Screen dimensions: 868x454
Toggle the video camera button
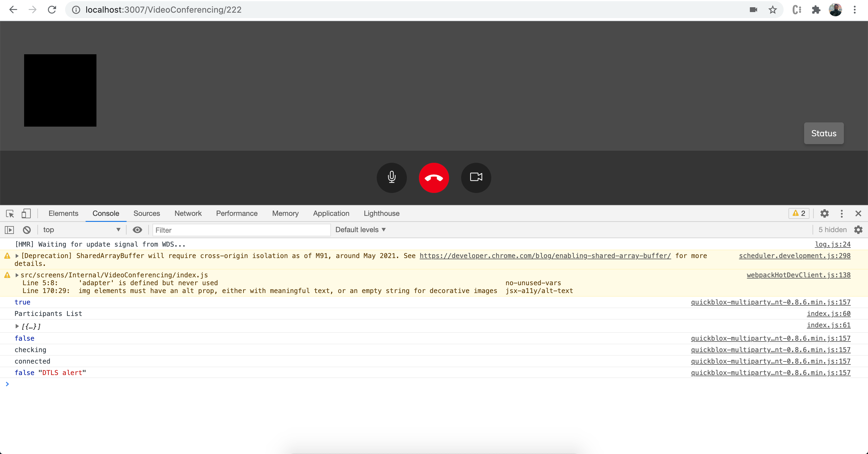pyautogui.click(x=476, y=178)
